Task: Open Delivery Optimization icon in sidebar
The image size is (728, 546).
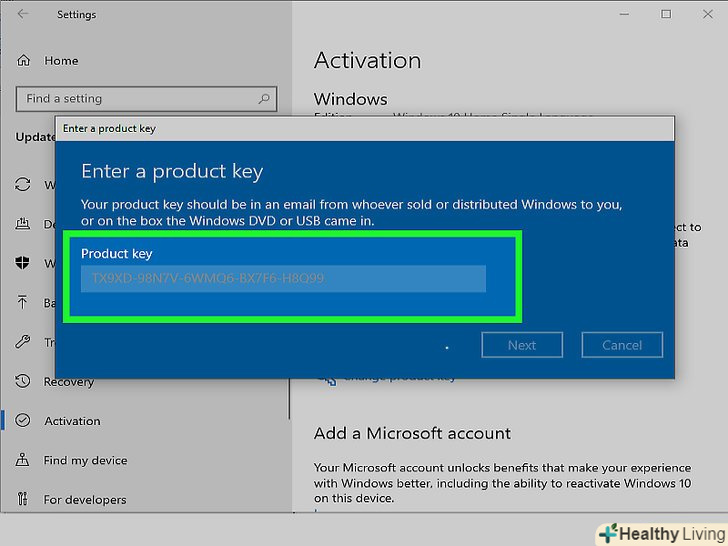Action: click(22, 224)
